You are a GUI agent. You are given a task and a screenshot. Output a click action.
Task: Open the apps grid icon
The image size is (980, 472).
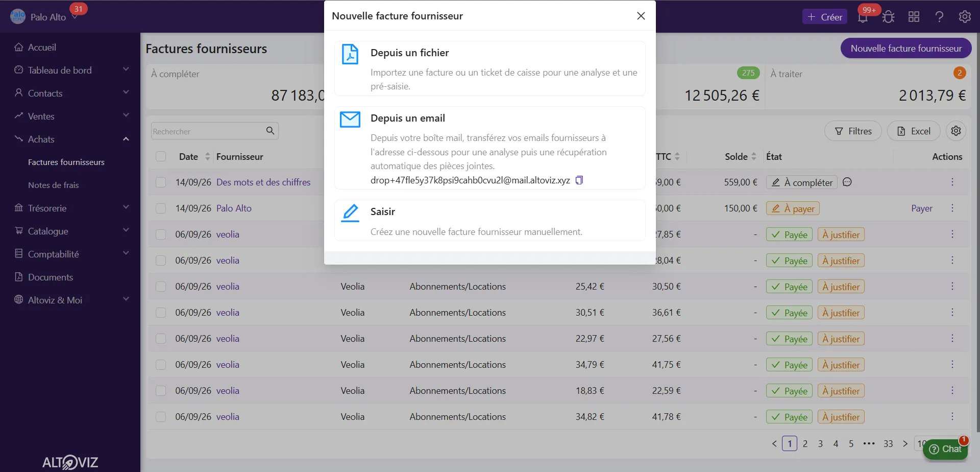(x=914, y=17)
